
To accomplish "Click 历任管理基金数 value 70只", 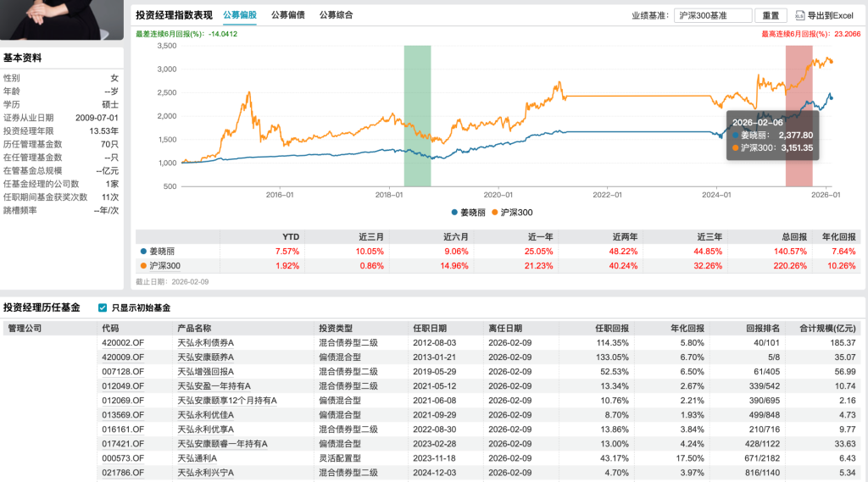I will [109, 145].
